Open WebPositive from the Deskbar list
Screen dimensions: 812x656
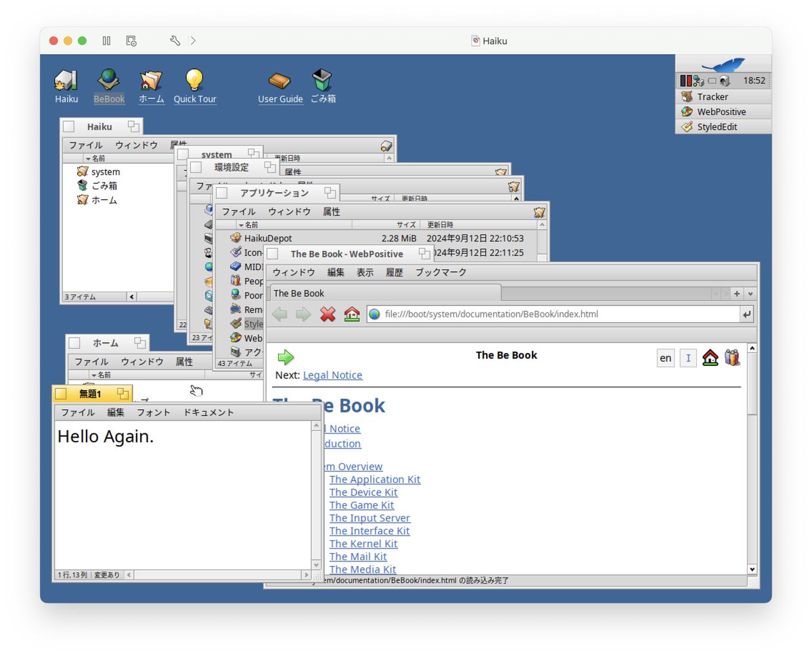click(723, 112)
